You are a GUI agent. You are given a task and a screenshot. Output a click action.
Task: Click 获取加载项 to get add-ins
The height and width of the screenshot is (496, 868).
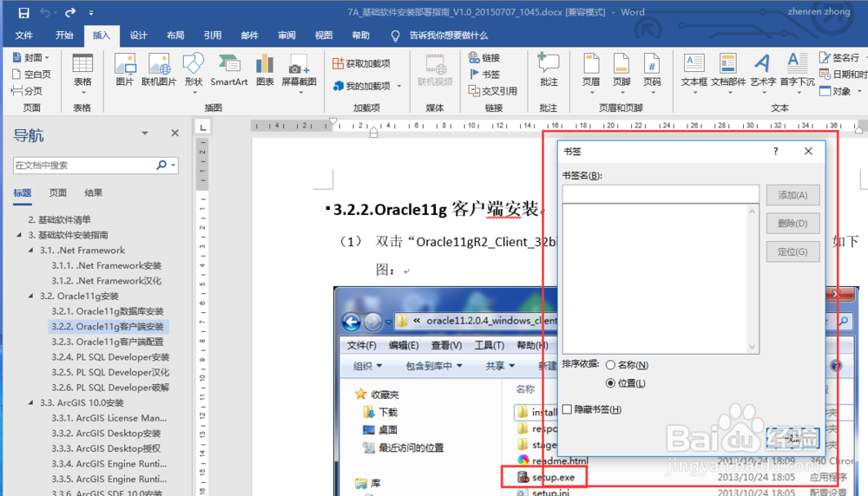point(361,63)
